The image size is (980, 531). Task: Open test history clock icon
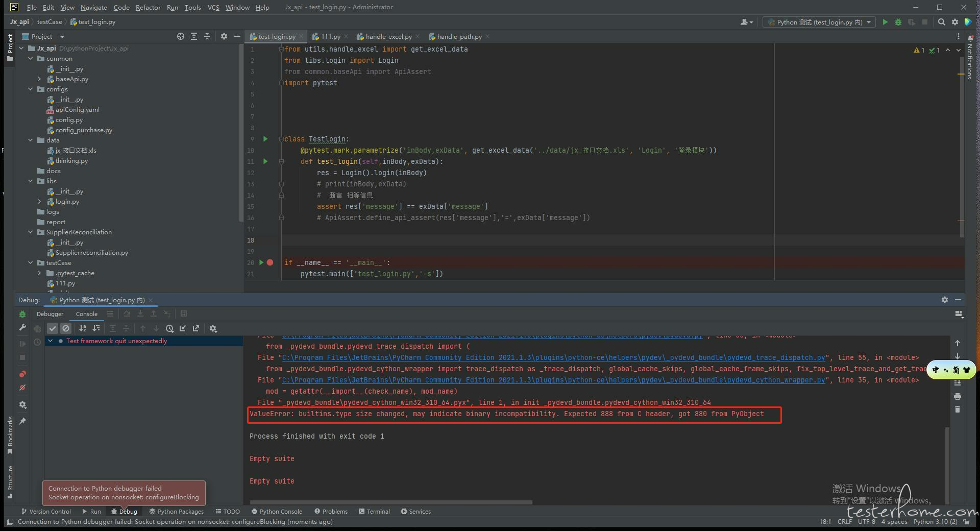pos(169,328)
